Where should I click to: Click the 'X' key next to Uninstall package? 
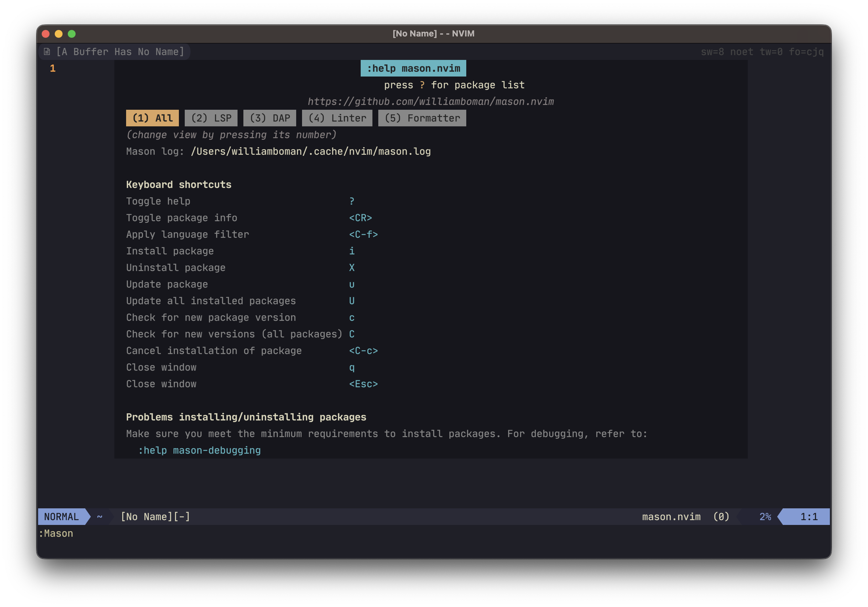[352, 268]
